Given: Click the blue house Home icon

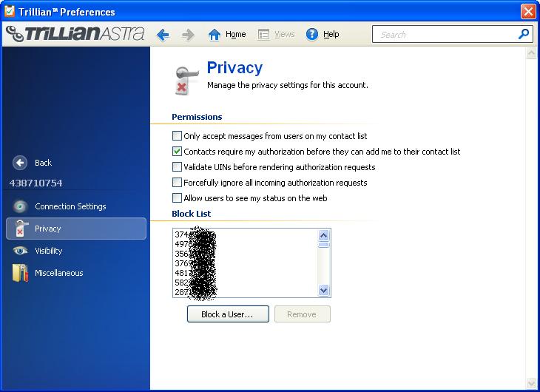Looking at the screenshot, I should tap(215, 35).
